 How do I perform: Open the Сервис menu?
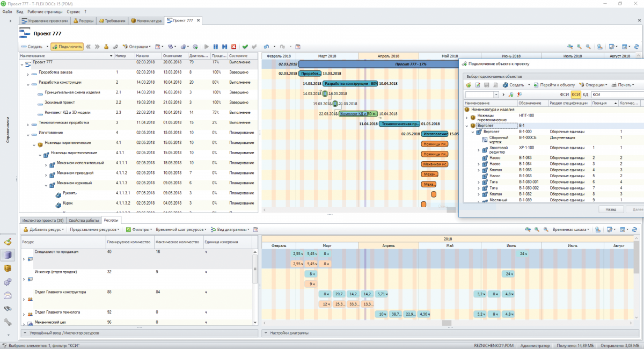[74, 11]
